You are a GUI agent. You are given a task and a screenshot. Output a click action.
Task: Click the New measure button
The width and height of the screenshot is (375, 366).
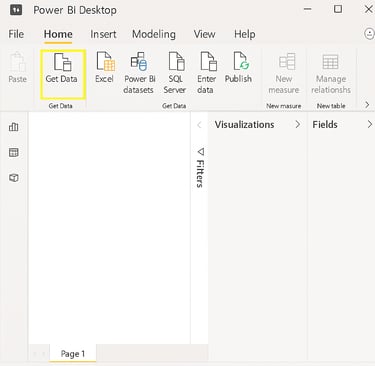coord(284,73)
